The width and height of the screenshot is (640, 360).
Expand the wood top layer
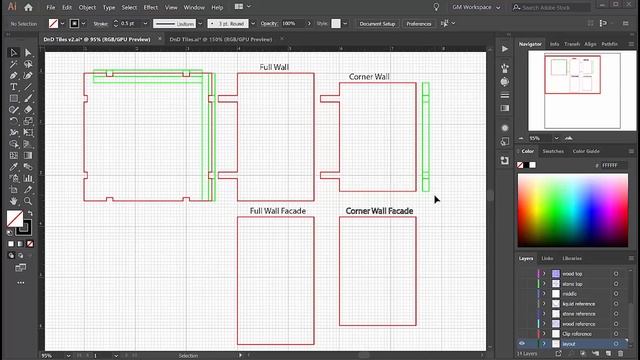pyautogui.click(x=544, y=274)
